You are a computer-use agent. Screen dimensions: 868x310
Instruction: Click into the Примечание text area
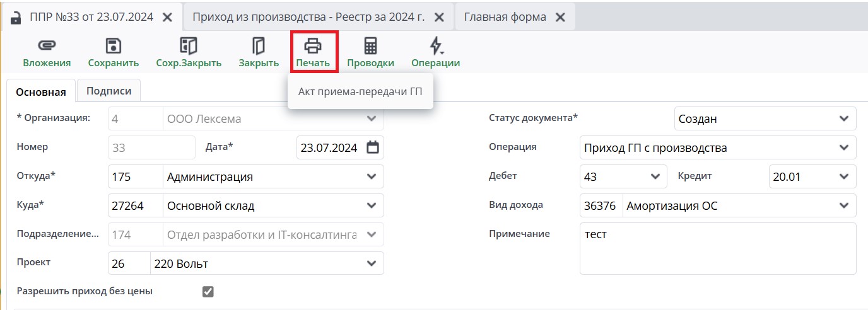coord(717,248)
